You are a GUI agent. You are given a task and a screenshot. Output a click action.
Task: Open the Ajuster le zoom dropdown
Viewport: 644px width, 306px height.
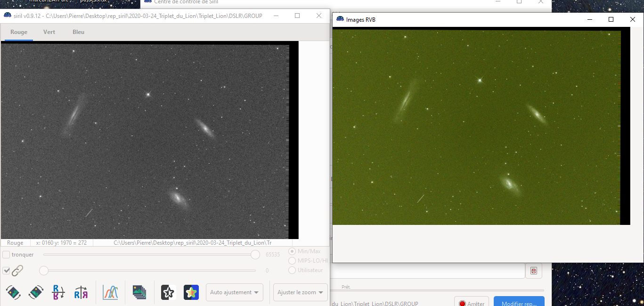(300, 292)
